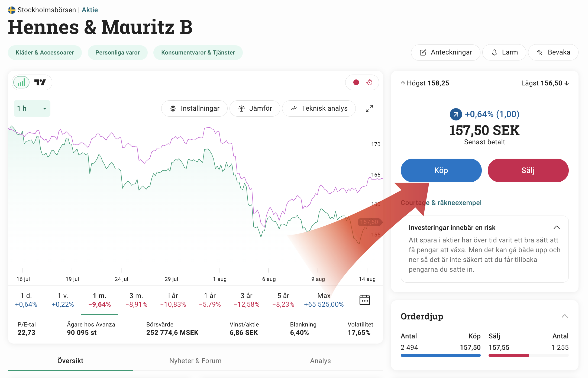This screenshot has height=378, width=588.
Task: Click the red live-recording dot icon
Action: tap(356, 82)
